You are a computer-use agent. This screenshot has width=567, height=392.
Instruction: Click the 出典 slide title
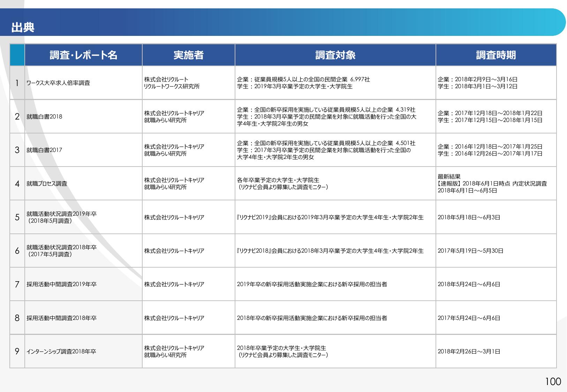pos(23,28)
